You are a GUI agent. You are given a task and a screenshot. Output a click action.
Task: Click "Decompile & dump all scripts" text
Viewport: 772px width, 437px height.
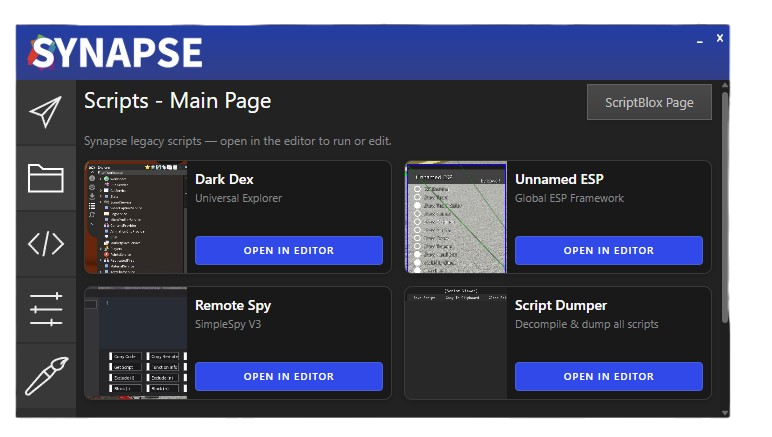[586, 324]
